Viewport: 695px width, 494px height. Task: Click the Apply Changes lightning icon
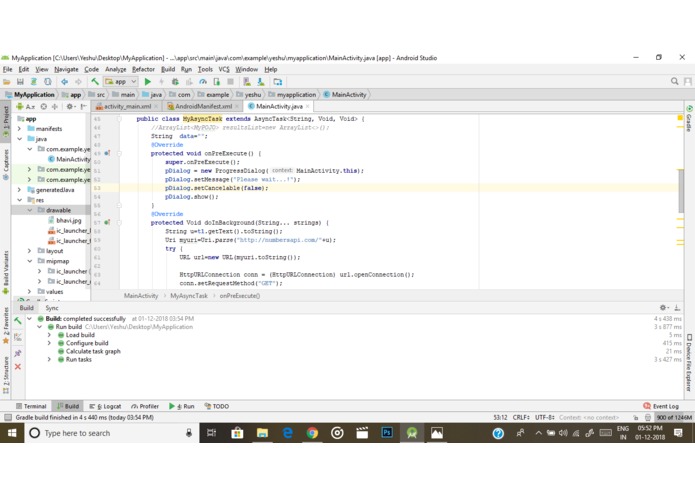click(x=161, y=82)
